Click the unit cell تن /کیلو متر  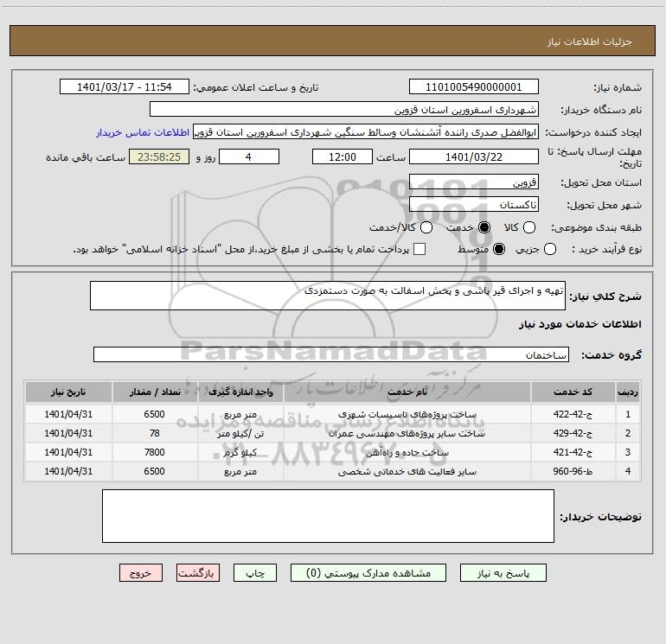[240, 433]
